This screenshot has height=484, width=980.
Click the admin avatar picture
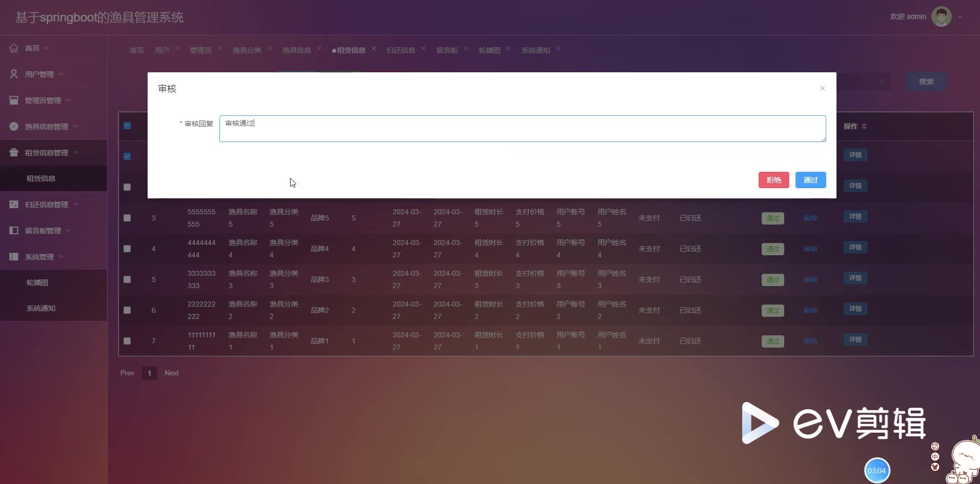tap(941, 16)
